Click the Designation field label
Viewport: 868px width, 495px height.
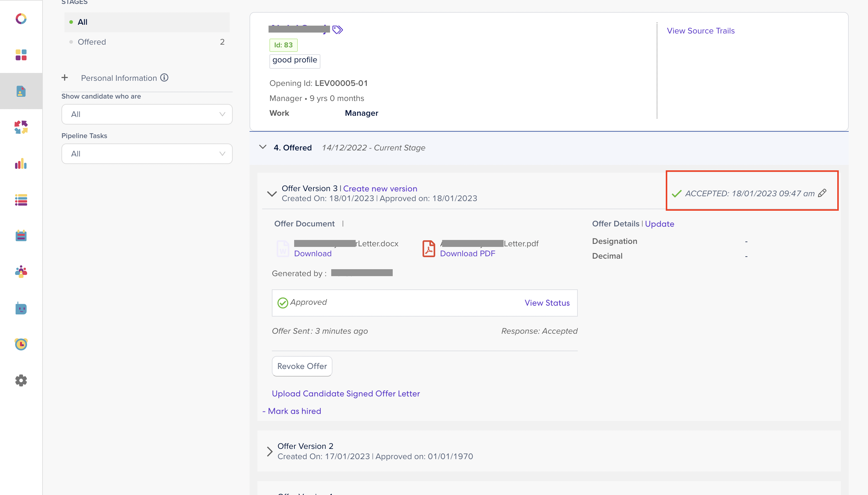(x=615, y=241)
